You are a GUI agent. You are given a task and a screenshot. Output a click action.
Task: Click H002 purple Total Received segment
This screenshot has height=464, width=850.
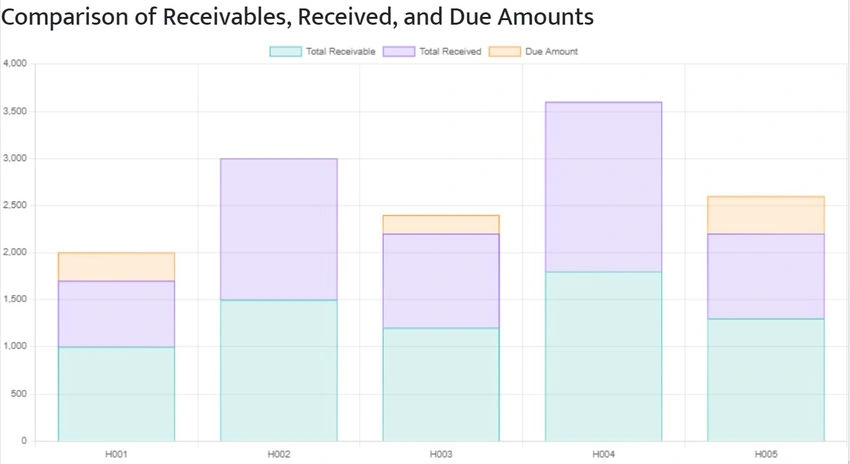[279, 229]
